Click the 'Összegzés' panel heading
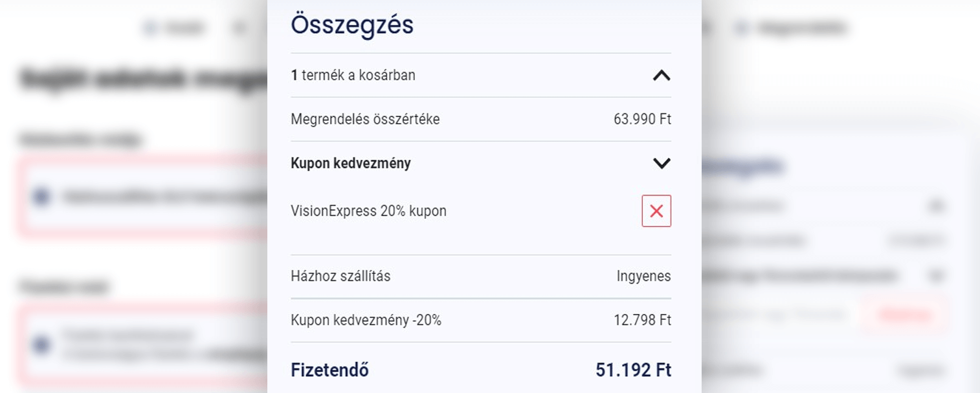This screenshot has width=980, height=393. click(351, 25)
